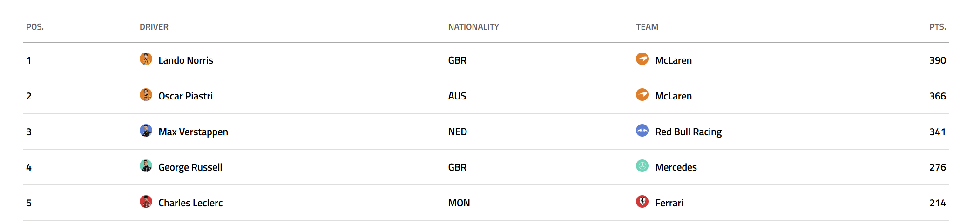Click the PTS. column header

click(x=938, y=27)
